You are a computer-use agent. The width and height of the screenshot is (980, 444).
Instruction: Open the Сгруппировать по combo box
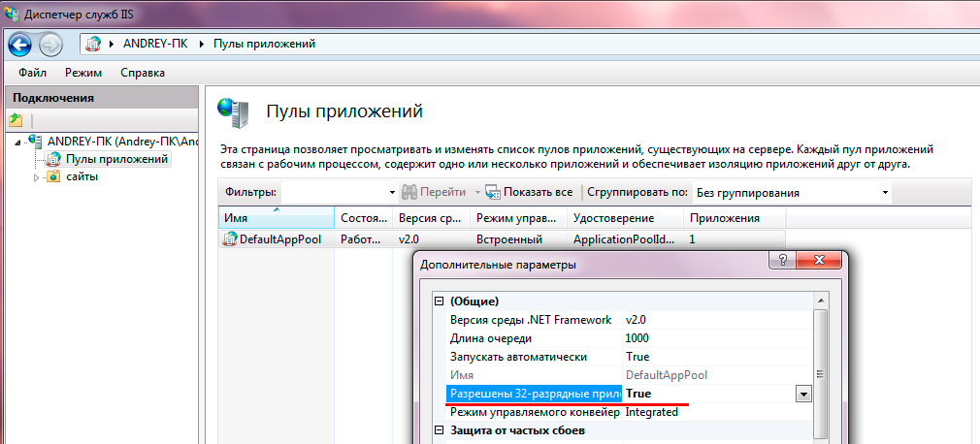792,193
